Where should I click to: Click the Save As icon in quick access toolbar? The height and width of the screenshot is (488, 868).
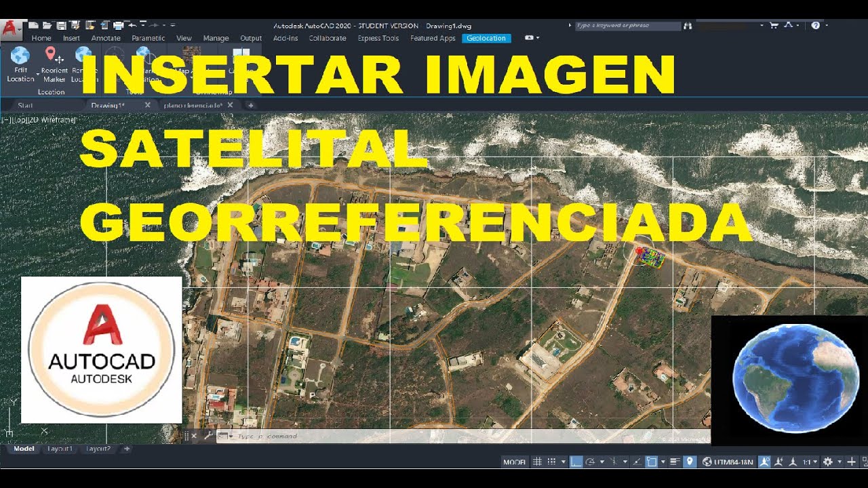click(75, 25)
